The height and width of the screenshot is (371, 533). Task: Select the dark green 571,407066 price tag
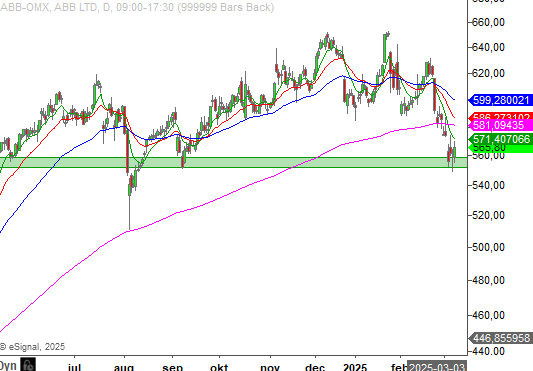(x=501, y=139)
